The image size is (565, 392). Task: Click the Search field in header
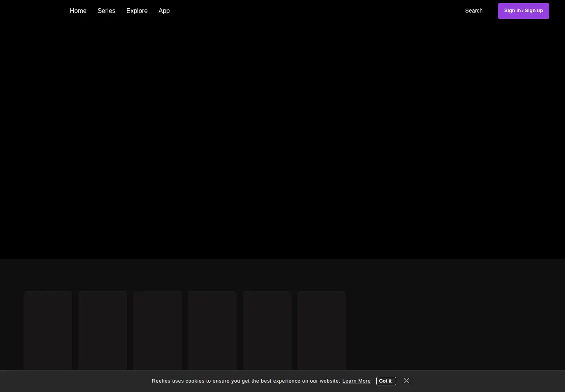point(474,11)
